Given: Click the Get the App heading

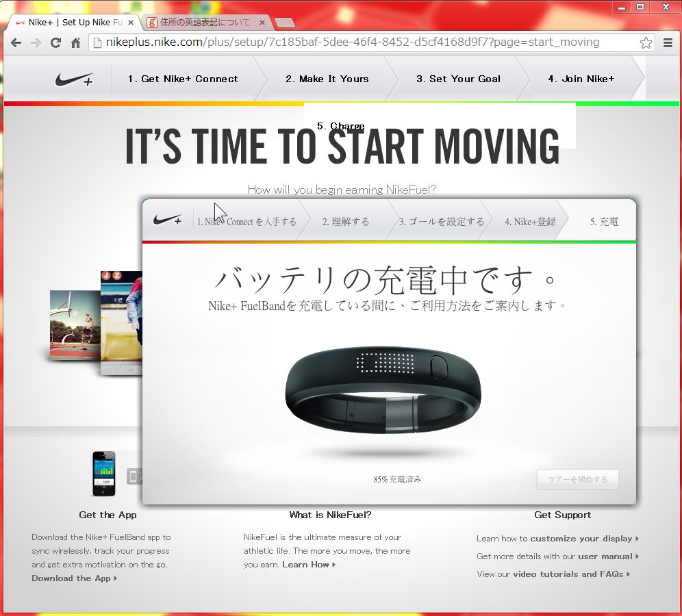Looking at the screenshot, I should coord(108,515).
